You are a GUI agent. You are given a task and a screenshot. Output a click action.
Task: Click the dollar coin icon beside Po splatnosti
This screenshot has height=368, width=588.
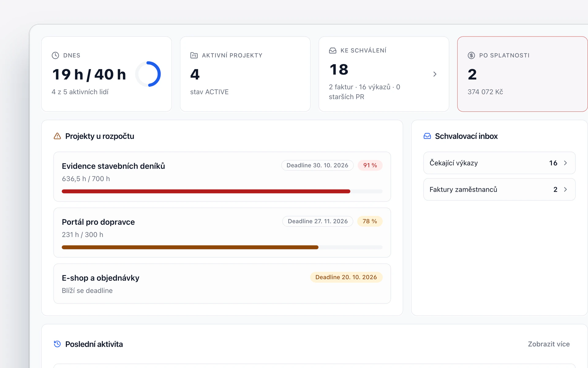tap(471, 55)
